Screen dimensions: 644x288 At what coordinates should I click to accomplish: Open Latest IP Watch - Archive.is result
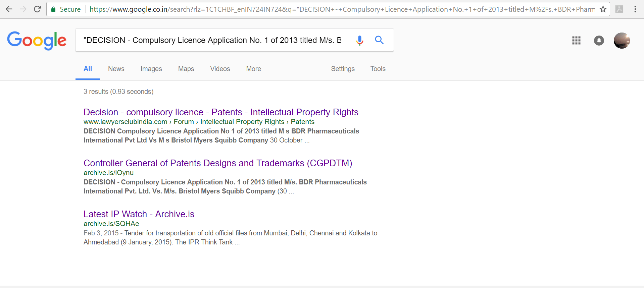click(139, 214)
